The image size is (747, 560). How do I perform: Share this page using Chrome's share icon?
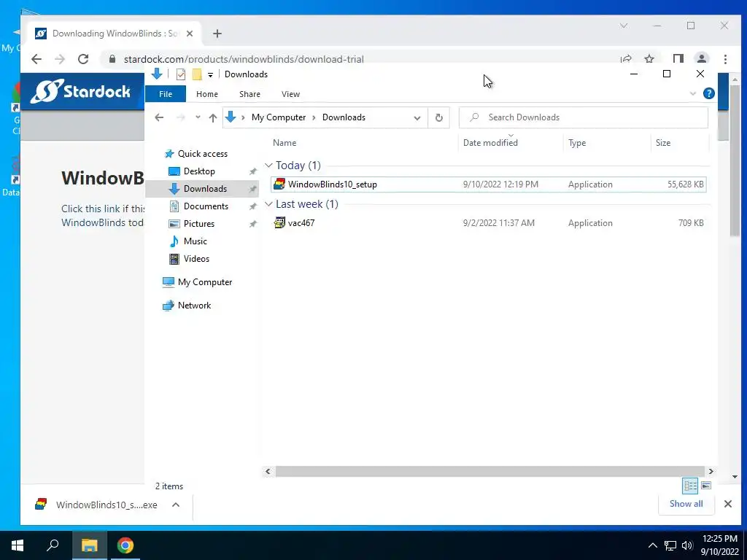click(x=626, y=59)
